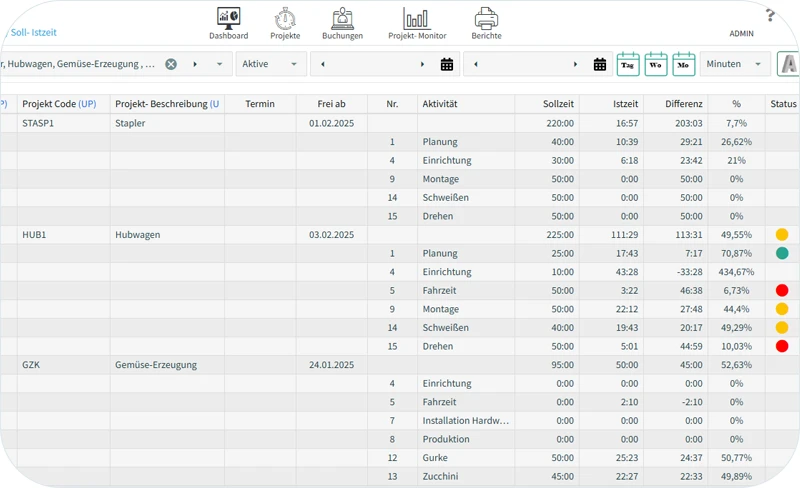Click the Soll- Istzeit link

(x=34, y=33)
